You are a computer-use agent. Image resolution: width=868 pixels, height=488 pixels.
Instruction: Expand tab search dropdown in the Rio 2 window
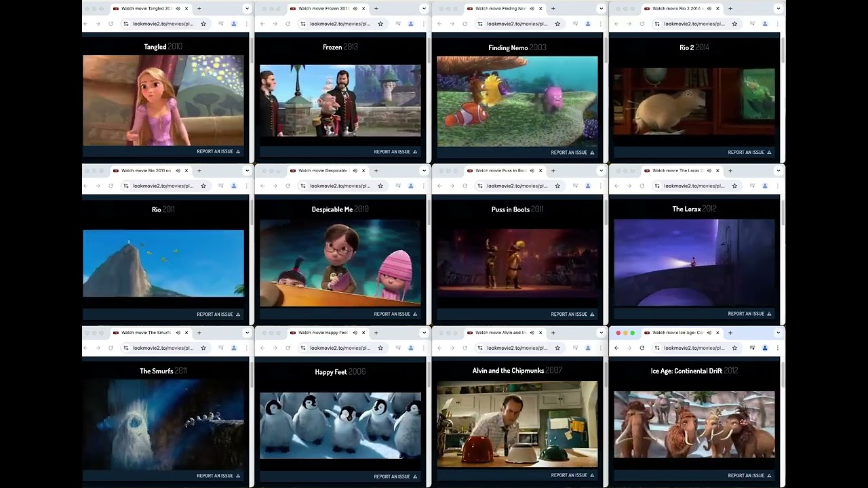click(778, 9)
